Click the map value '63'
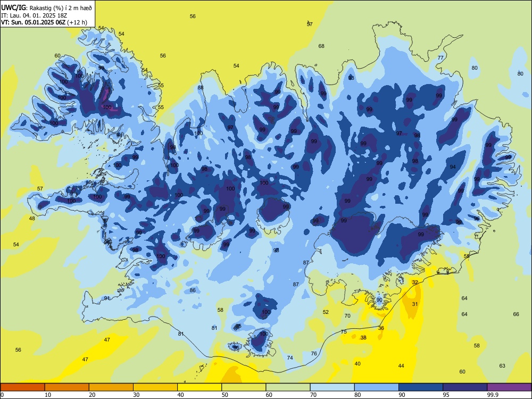 [x=502, y=366]
